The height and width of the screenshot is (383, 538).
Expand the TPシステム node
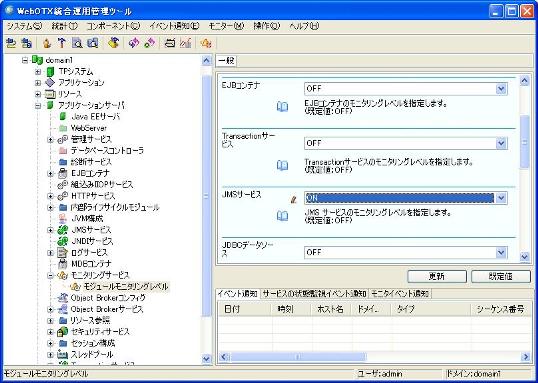38,72
